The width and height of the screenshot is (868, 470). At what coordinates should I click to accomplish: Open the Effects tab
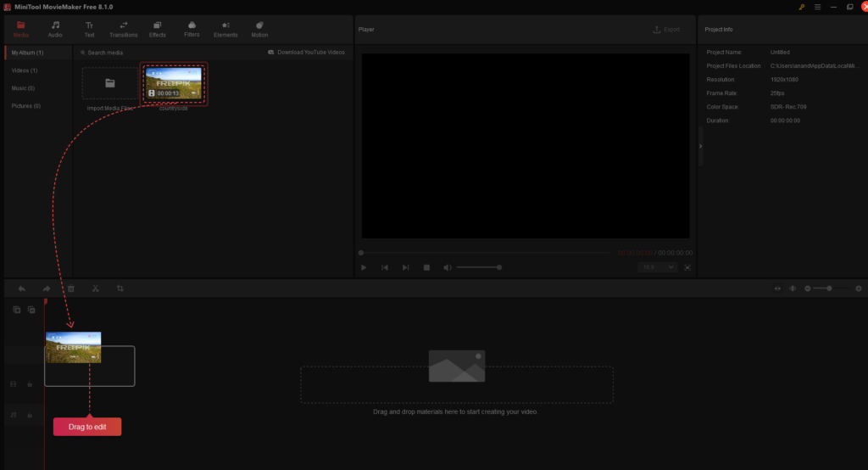[157, 30]
